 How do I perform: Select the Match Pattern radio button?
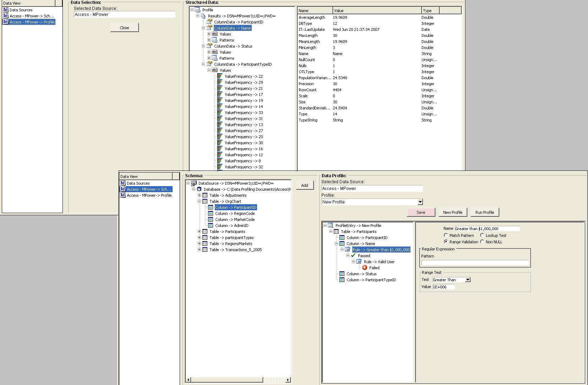coord(446,235)
